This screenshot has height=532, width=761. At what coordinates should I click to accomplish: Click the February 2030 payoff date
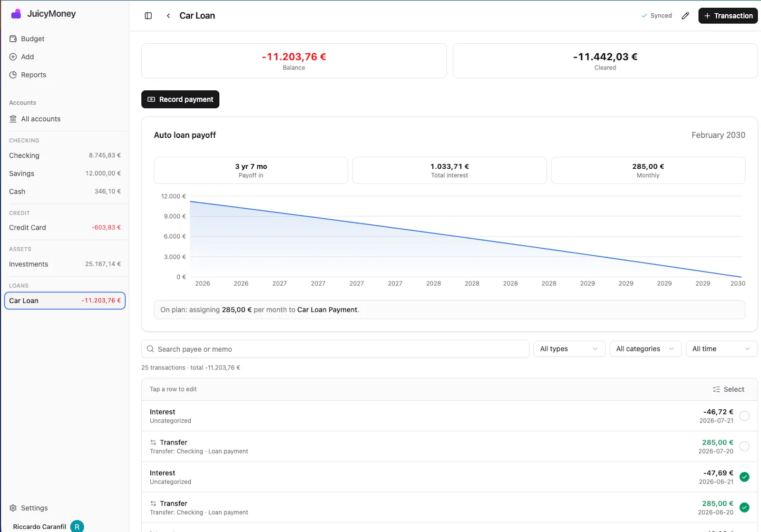[x=718, y=135]
